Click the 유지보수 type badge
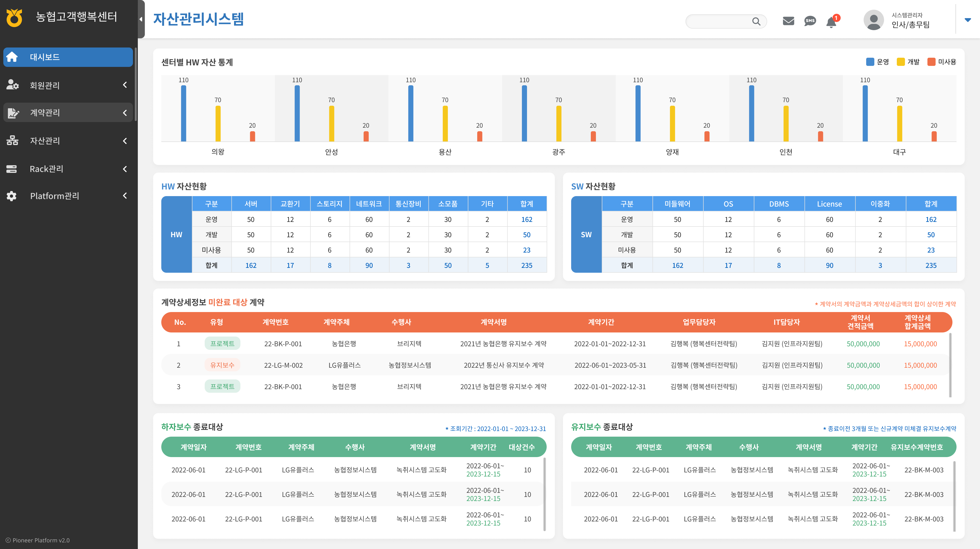 click(222, 365)
